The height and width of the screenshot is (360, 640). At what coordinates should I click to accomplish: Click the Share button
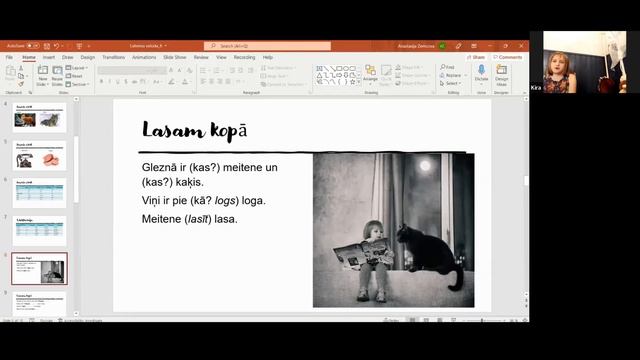(x=476, y=58)
